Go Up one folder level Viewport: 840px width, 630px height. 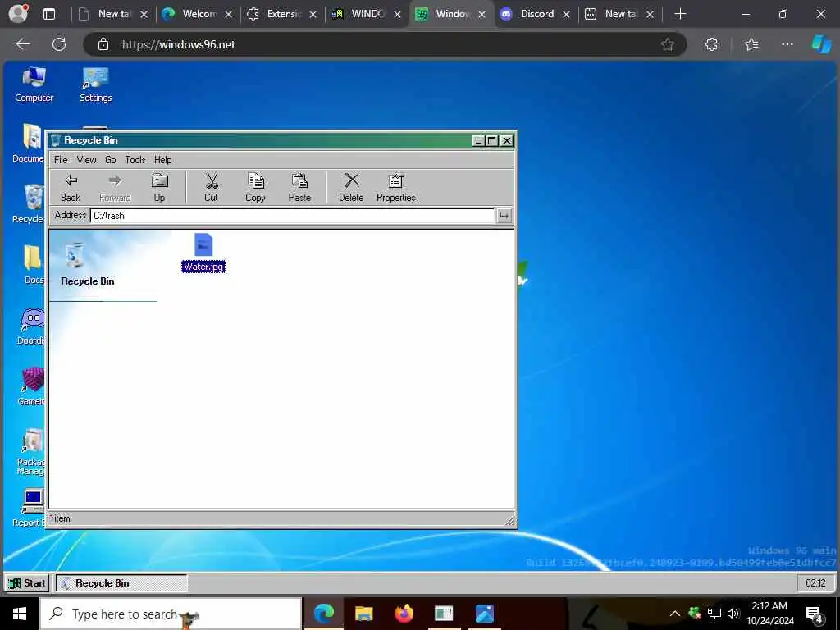[159, 188]
